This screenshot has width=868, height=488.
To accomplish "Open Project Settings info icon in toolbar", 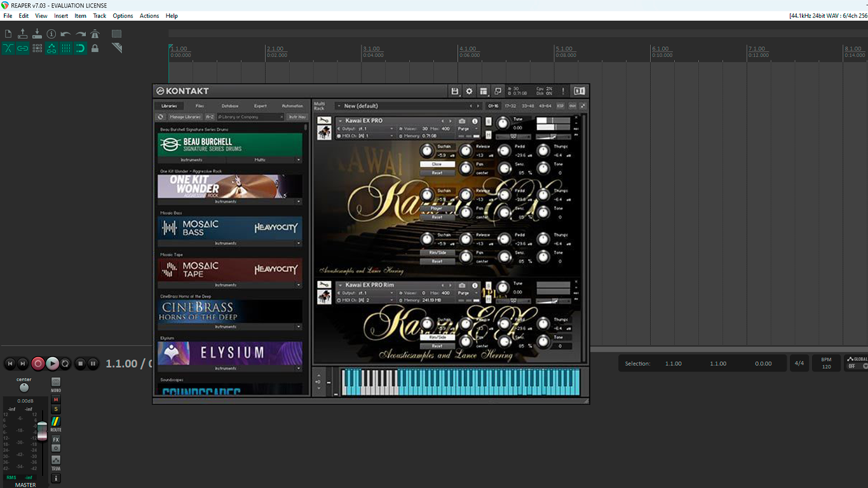I will pos(51,34).
